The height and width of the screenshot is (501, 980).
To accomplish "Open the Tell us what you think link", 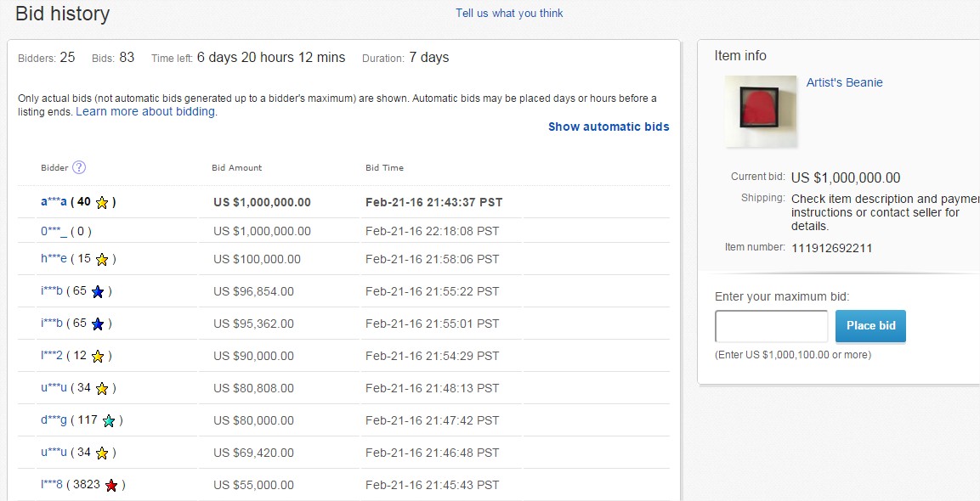I will click(x=509, y=13).
